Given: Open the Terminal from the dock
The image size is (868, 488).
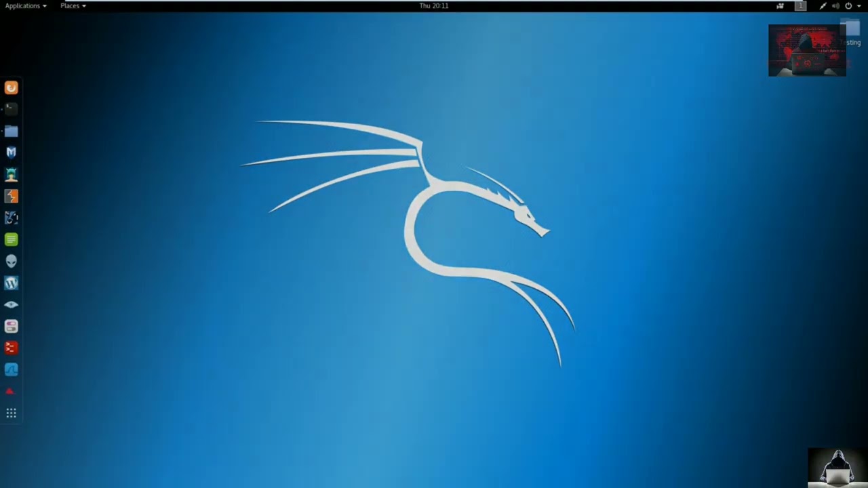Looking at the screenshot, I should (x=11, y=109).
